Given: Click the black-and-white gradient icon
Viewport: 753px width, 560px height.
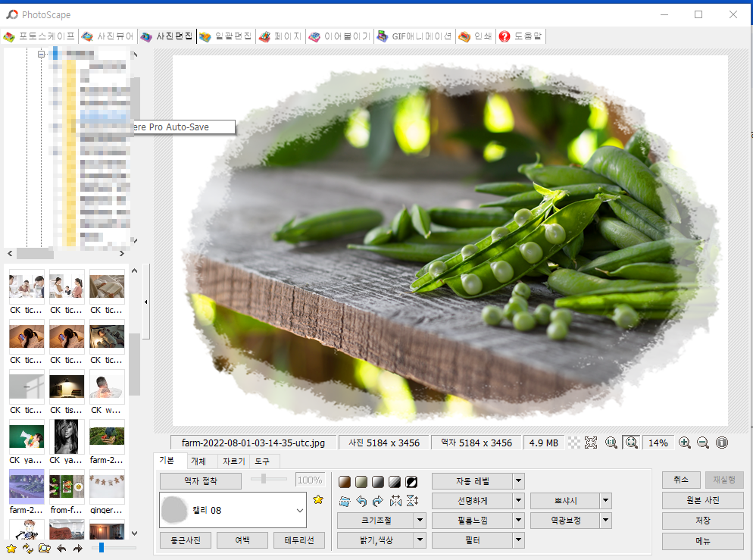Looking at the screenshot, I should pyautogui.click(x=395, y=482).
